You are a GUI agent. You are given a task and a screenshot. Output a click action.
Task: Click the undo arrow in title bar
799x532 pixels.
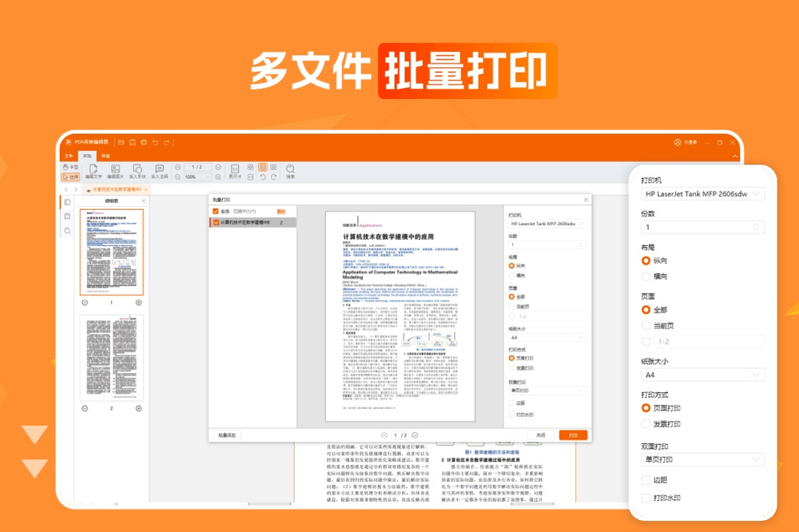click(155, 142)
